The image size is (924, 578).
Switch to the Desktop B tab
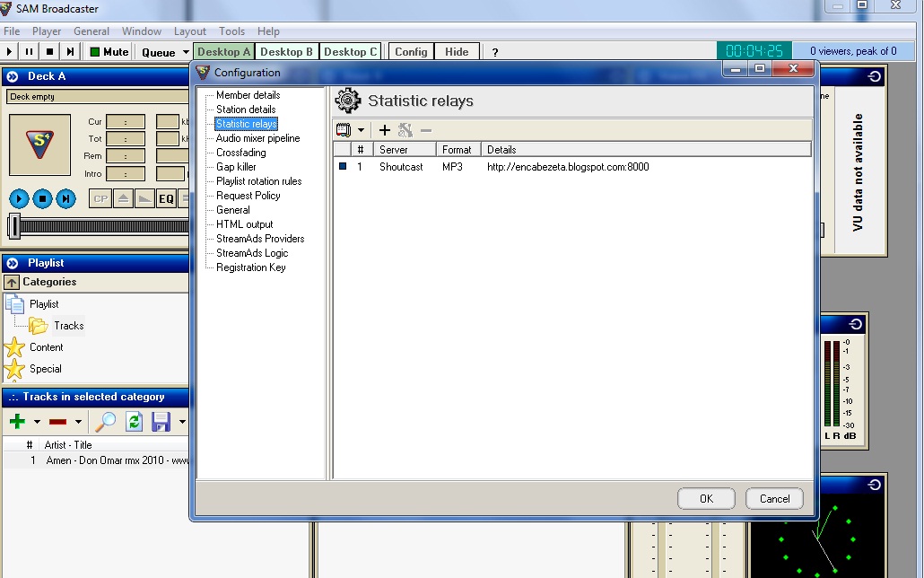point(286,52)
